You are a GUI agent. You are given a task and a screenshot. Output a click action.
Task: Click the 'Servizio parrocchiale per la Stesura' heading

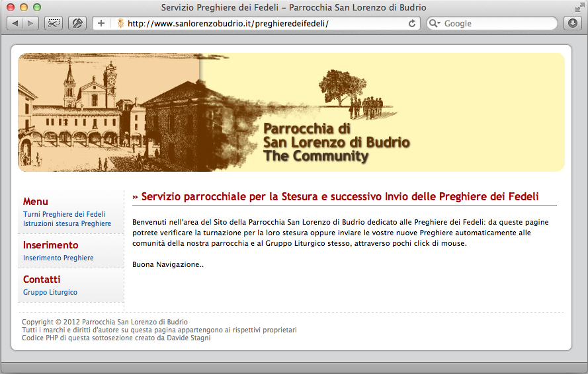pyautogui.click(x=335, y=196)
